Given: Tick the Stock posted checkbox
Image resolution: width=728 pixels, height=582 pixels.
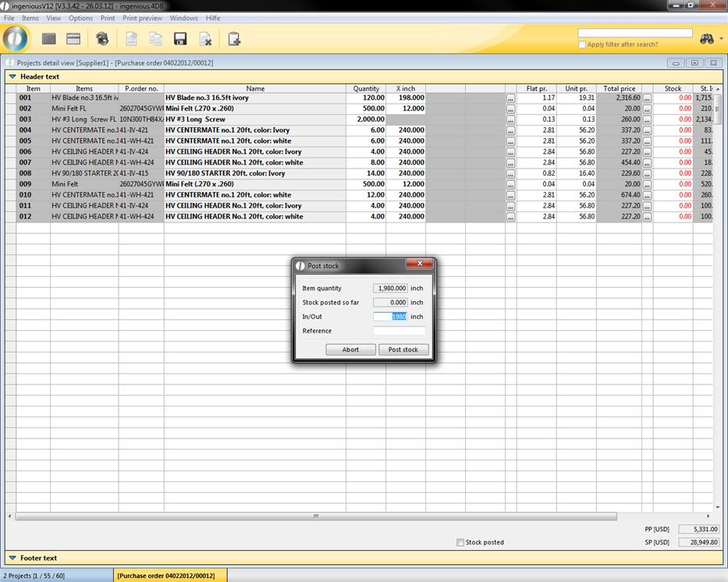Looking at the screenshot, I should [x=460, y=542].
